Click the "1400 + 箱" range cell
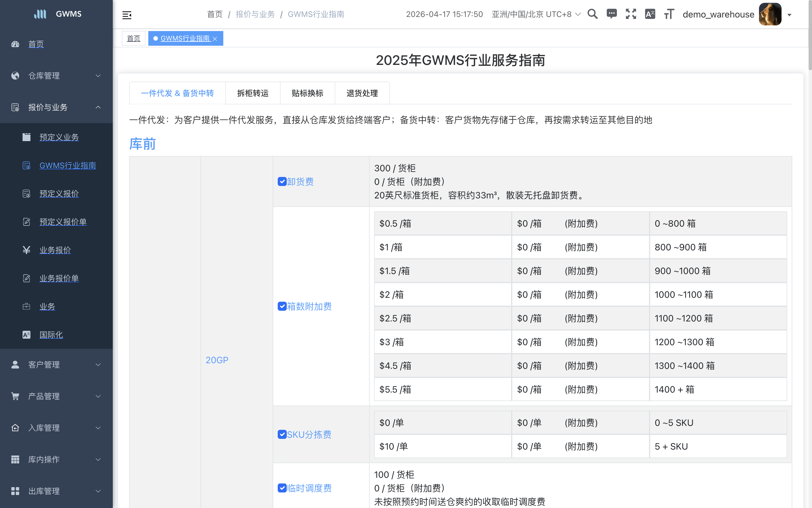This screenshot has height=508, width=812. (718, 389)
